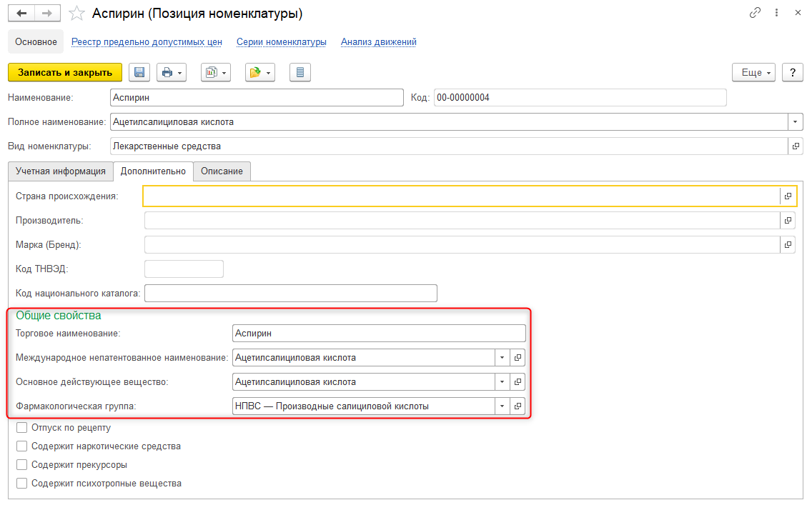Add Аспирин to favorites with star icon

(x=76, y=14)
